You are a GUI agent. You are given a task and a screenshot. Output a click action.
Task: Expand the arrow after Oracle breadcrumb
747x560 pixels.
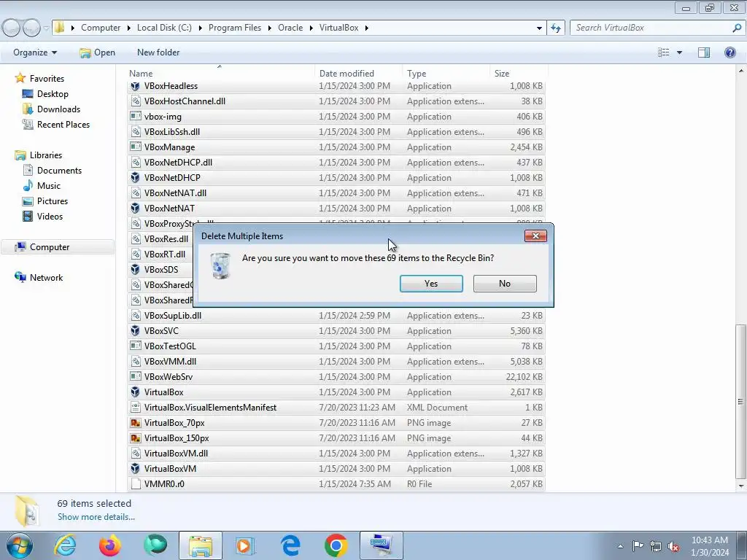tap(311, 28)
